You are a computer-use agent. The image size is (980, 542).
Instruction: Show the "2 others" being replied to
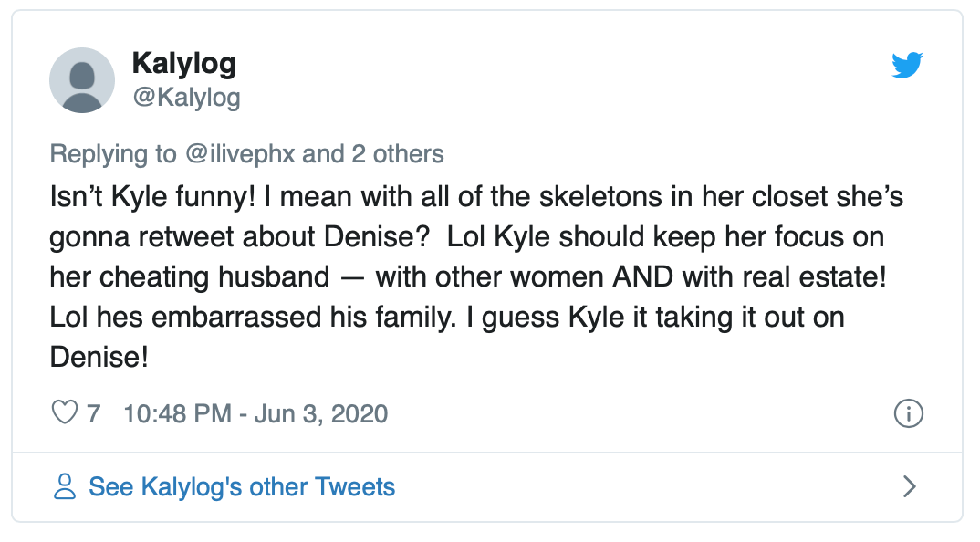(x=398, y=153)
